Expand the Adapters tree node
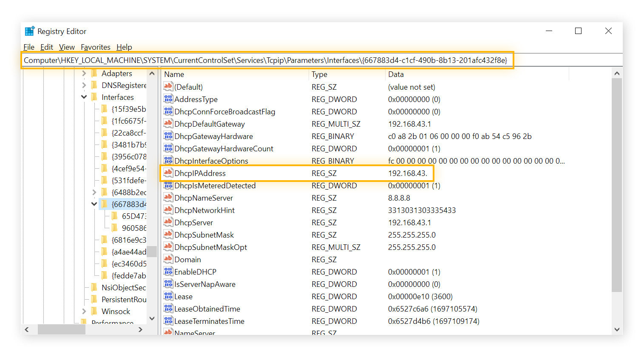This screenshot has height=357, width=644. 84,73
